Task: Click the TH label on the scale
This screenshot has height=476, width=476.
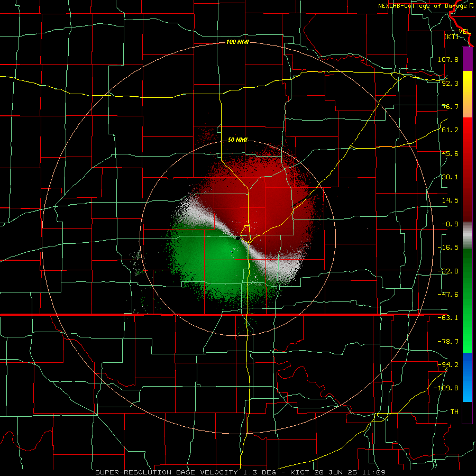Action: point(454,412)
